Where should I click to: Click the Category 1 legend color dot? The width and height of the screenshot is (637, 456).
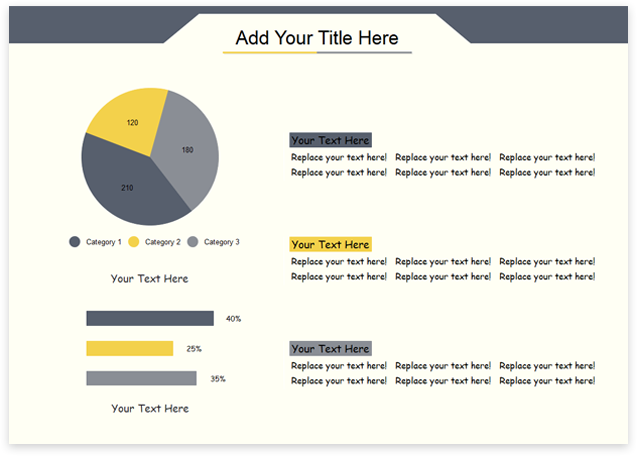74,242
